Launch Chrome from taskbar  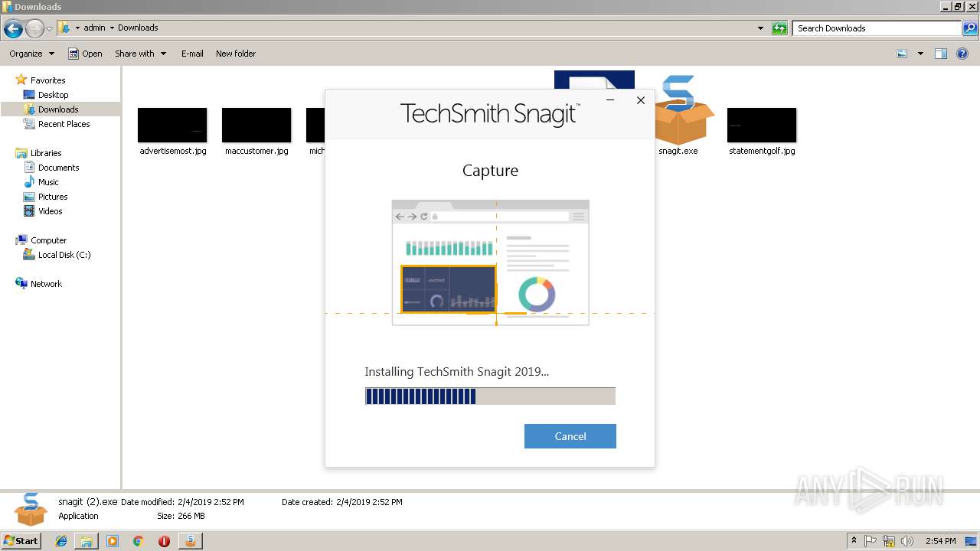(x=138, y=541)
